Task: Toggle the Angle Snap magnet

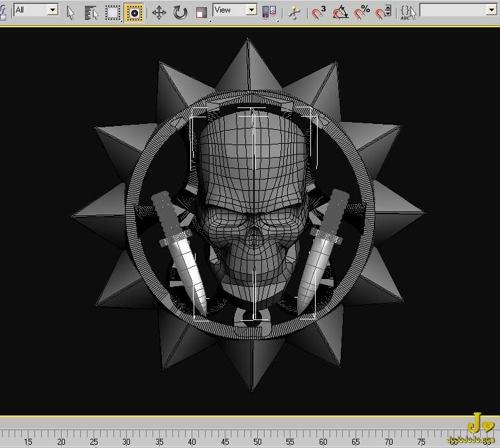Action: (x=340, y=13)
